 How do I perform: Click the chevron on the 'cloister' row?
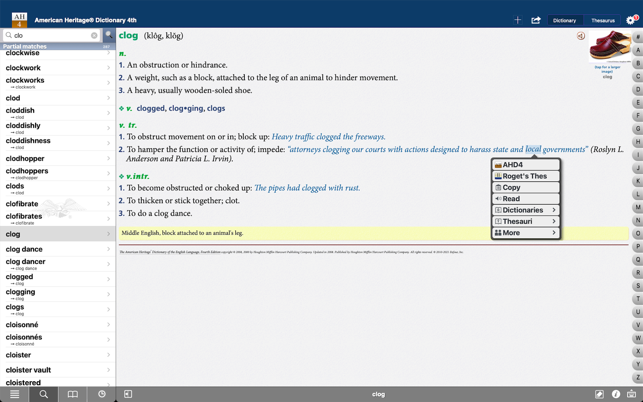pos(109,355)
